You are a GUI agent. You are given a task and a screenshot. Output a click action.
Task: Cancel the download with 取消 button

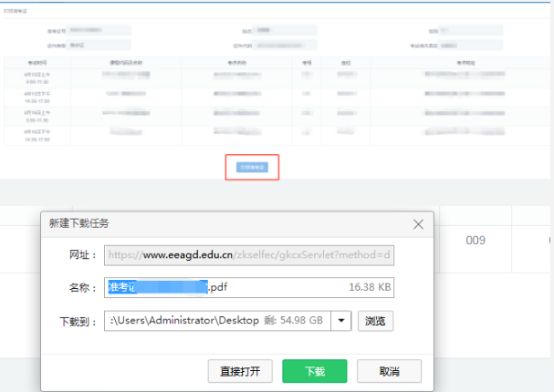pos(389,371)
